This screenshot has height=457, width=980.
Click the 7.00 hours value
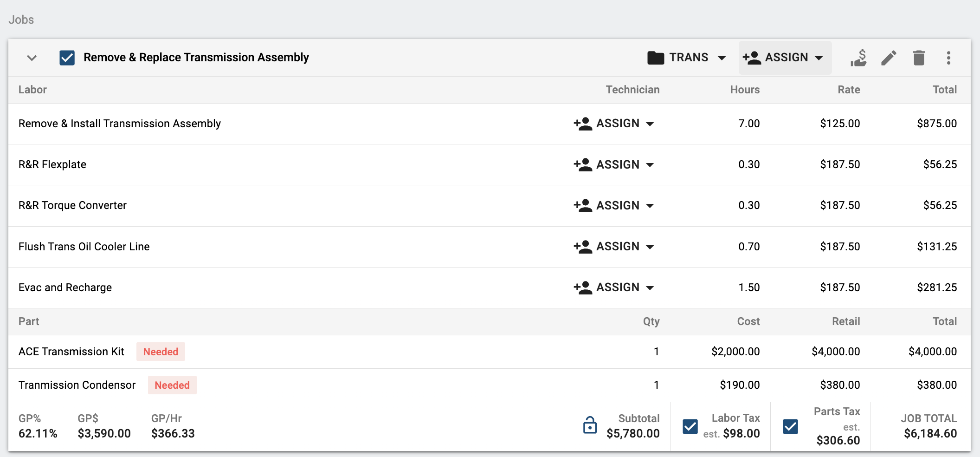[x=749, y=124]
